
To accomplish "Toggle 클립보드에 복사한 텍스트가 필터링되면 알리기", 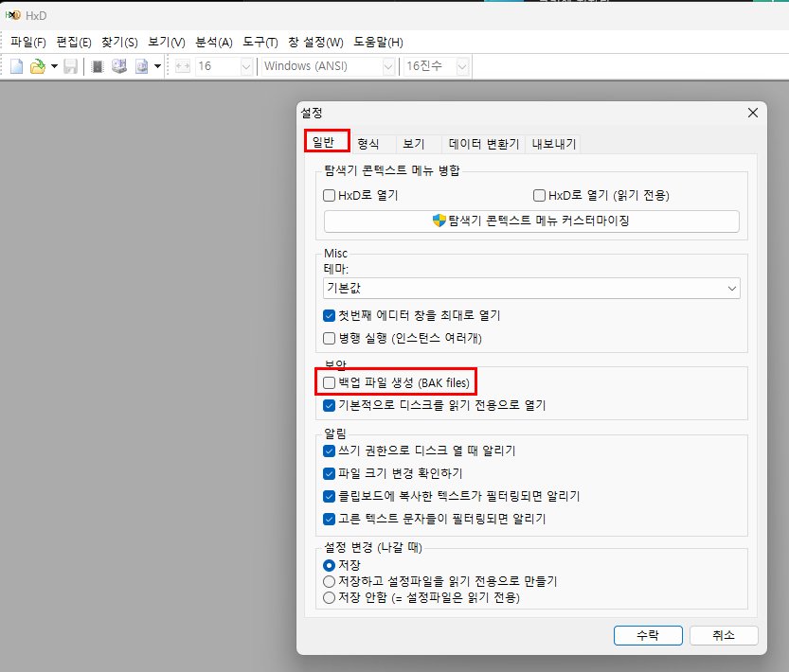I will 329,497.
